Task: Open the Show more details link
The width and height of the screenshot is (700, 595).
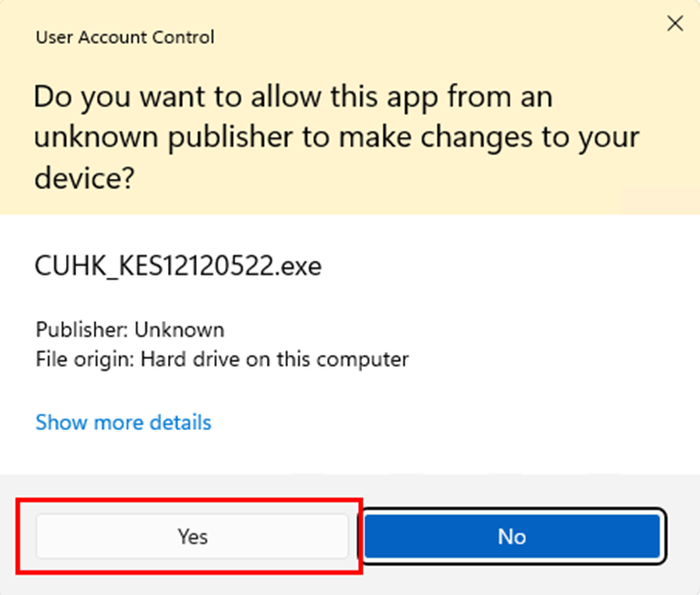Action: (x=124, y=422)
